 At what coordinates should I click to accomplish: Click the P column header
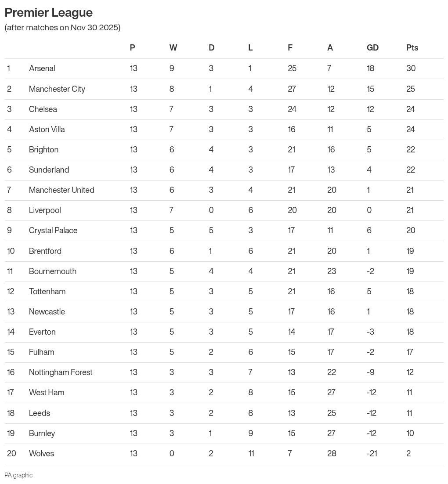pos(133,48)
